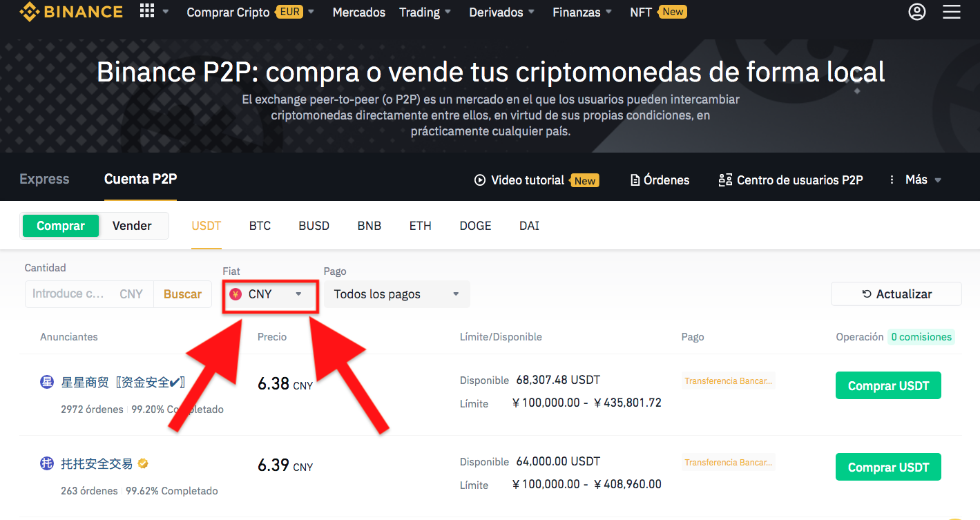This screenshot has width=980, height=520.
Task: Open Mercados in top navigation
Action: tap(359, 12)
